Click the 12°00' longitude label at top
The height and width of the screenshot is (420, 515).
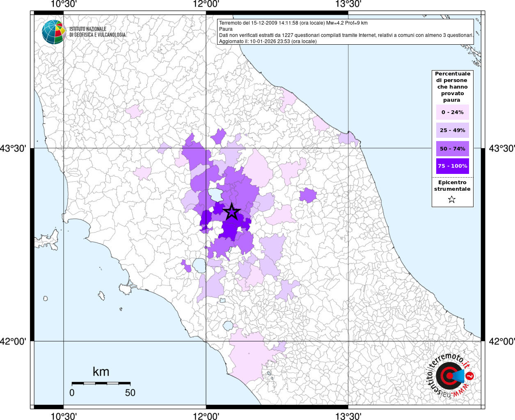(x=206, y=4)
